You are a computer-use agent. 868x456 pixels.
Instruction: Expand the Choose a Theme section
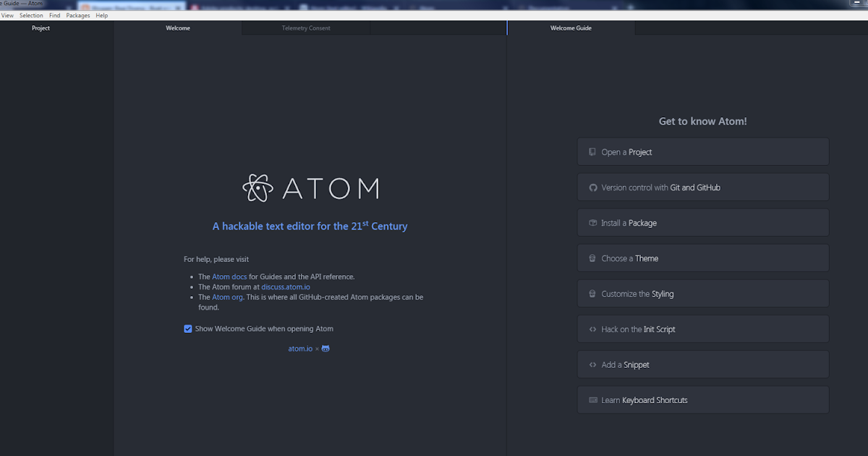pos(702,258)
